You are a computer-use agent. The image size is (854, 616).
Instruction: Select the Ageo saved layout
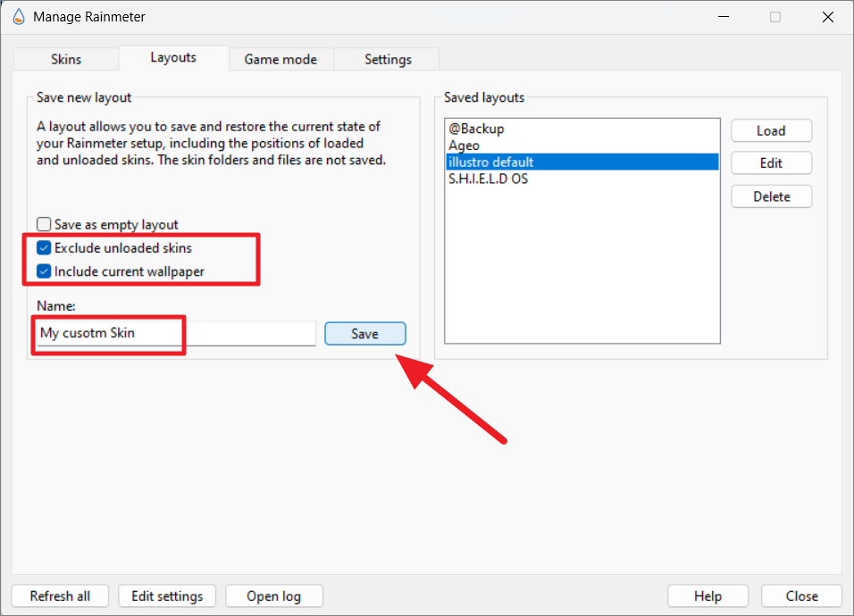click(582, 146)
